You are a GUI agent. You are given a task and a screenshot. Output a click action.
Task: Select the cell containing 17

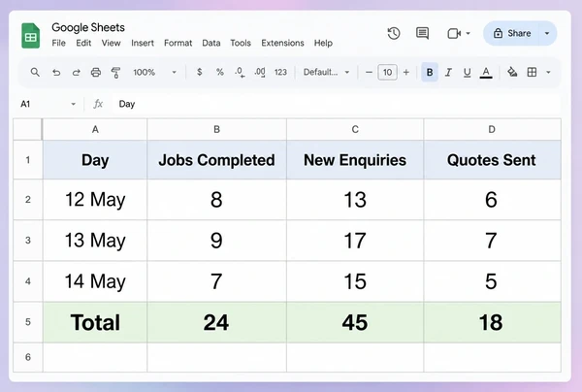coord(355,241)
